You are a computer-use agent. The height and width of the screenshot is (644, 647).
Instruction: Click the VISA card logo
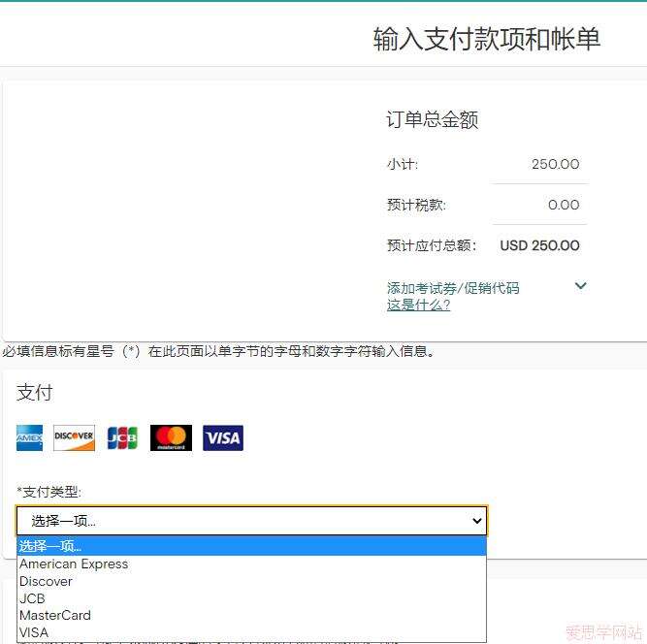pos(223,438)
